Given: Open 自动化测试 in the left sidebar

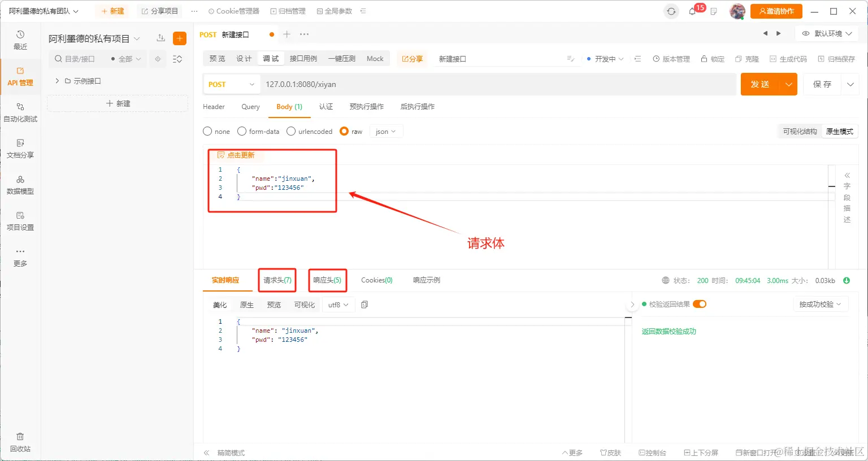Looking at the screenshot, I should point(20,112).
